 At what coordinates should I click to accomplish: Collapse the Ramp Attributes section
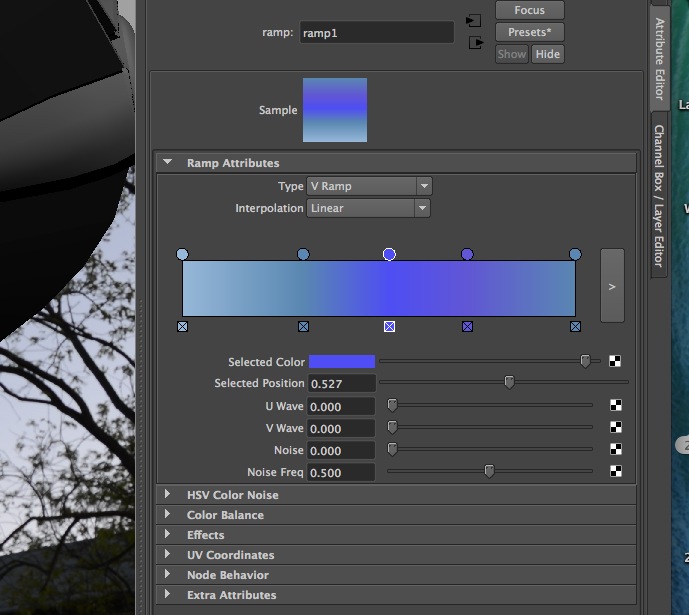pyautogui.click(x=167, y=162)
